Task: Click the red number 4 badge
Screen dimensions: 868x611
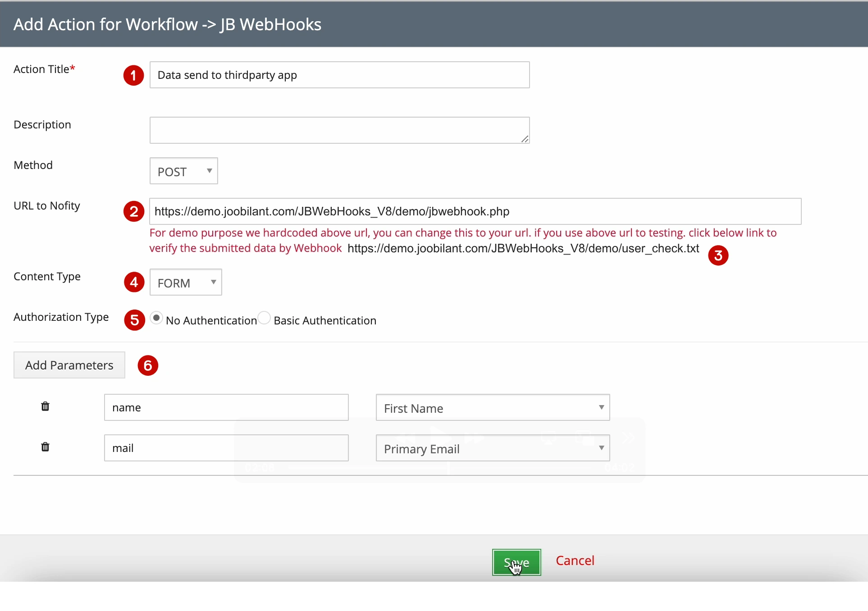Action: click(x=134, y=282)
